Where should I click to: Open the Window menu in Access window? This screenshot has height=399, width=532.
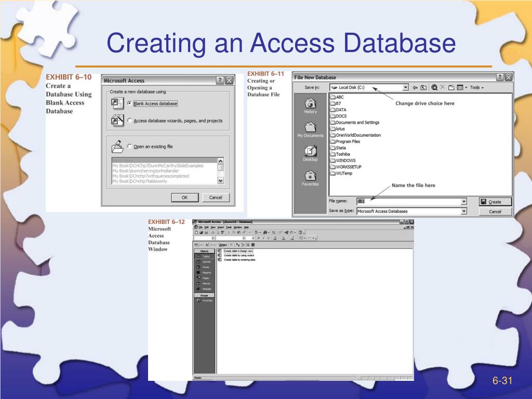[237, 228]
